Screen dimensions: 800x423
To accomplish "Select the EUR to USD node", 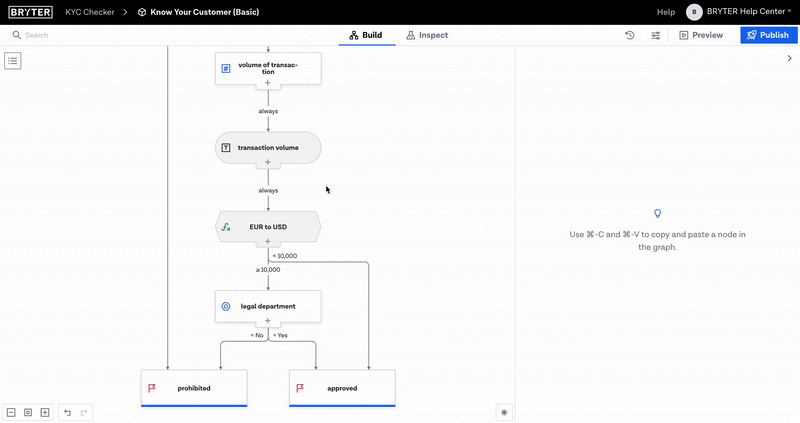I will tap(268, 227).
